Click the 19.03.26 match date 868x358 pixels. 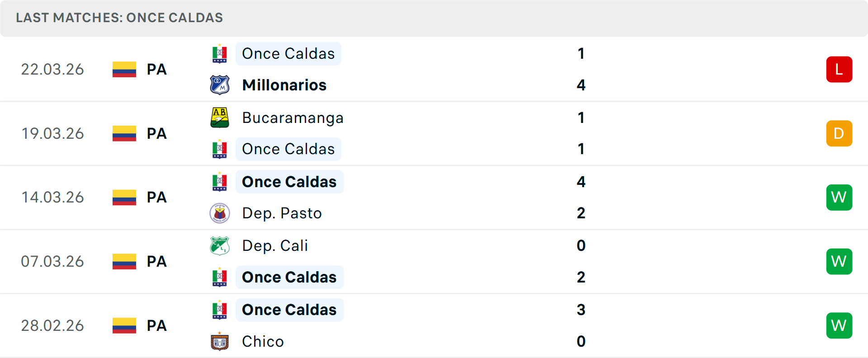(52, 134)
